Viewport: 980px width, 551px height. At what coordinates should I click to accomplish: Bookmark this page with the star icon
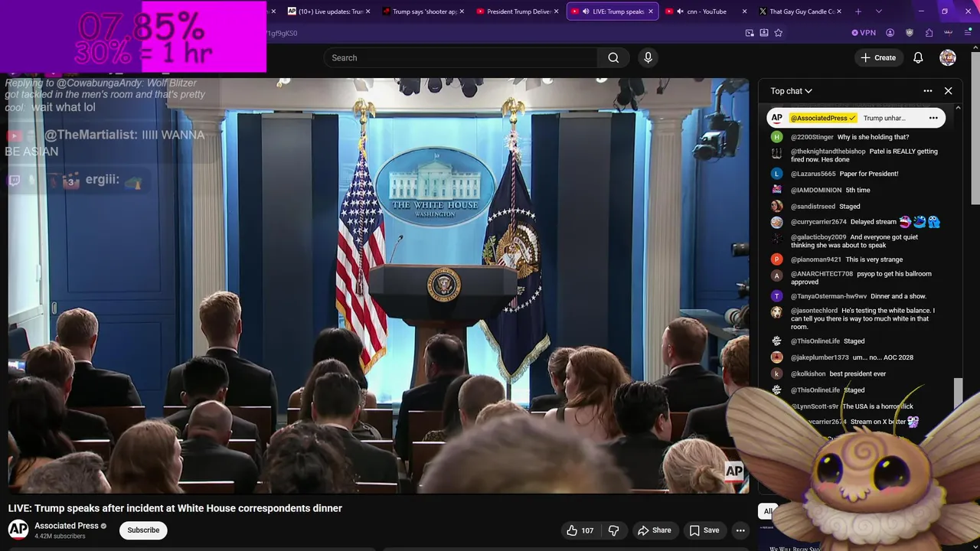tap(779, 33)
